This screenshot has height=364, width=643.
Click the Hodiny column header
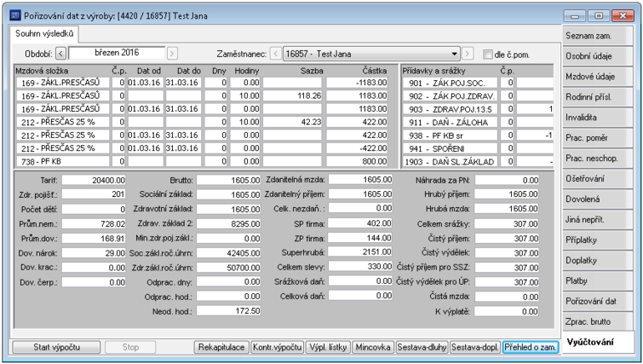tap(247, 71)
